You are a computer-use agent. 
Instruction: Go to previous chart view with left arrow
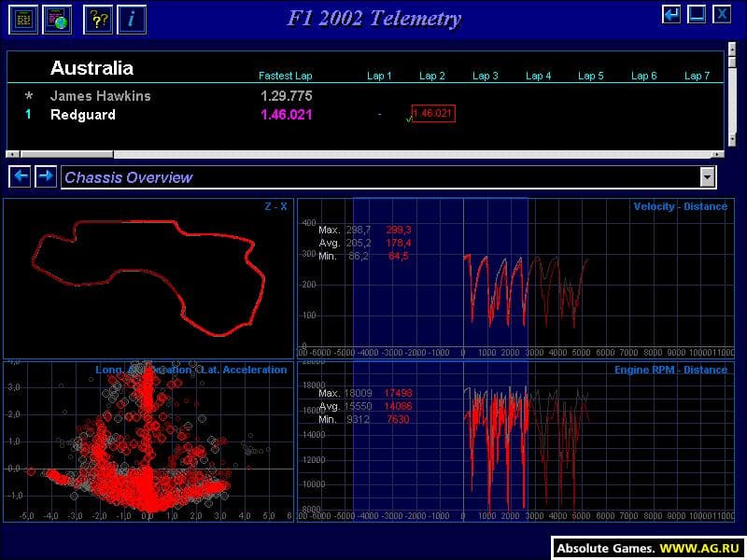(x=20, y=176)
